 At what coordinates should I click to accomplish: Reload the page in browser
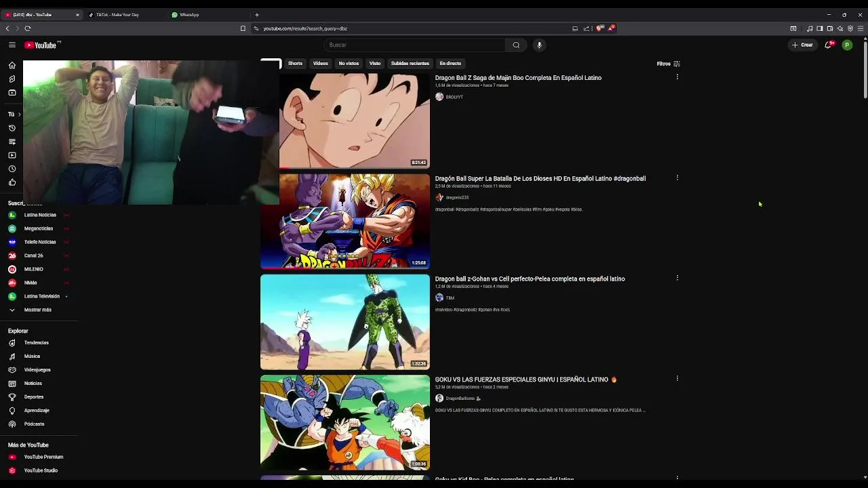pyautogui.click(x=28, y=28)
